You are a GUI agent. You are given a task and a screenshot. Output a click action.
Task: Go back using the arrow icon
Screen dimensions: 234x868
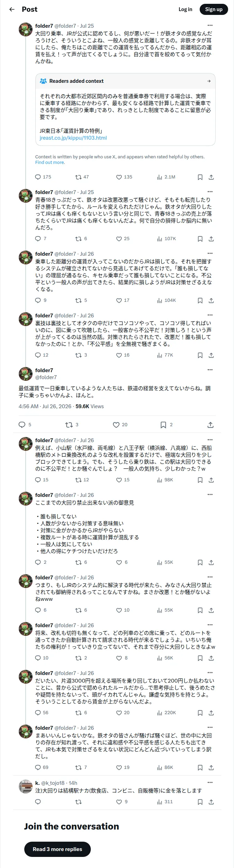point(12,9)
